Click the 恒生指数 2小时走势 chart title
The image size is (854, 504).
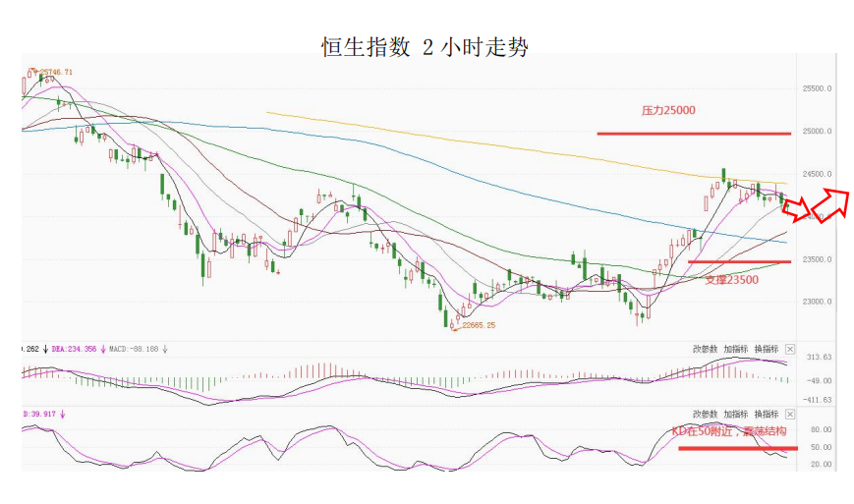point(425,47)
